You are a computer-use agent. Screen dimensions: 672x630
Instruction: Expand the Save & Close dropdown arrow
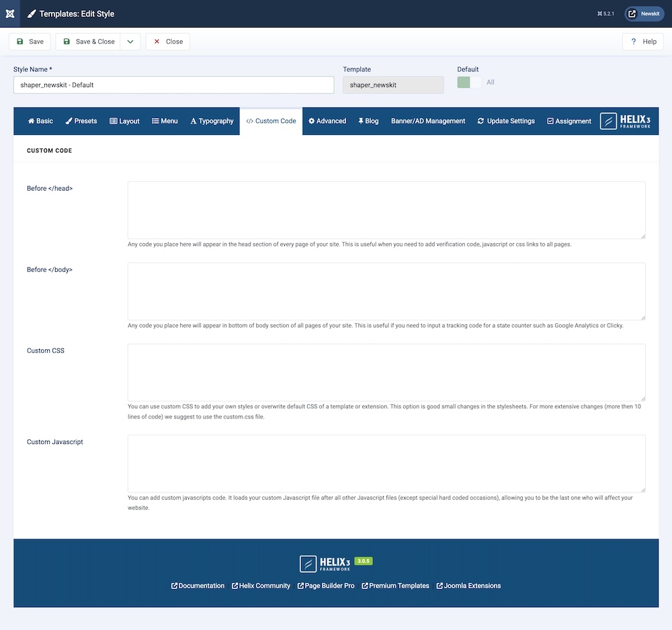click(x=130, y=42)
